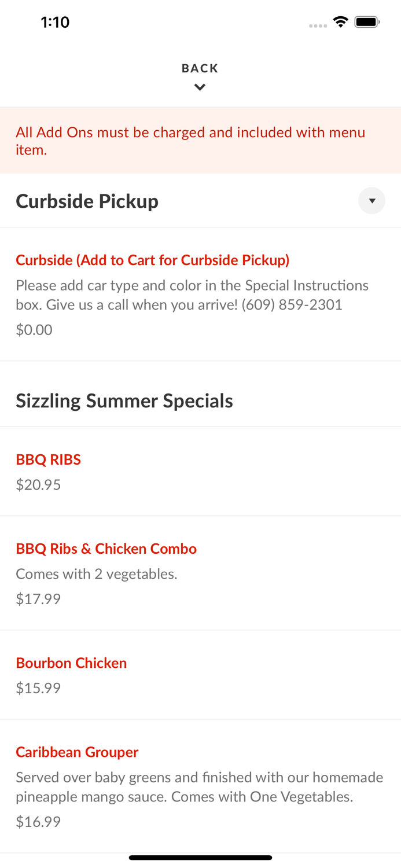The width and height of the screenshot is (401, 868).
Task: Open the Caribbean Grouper item
Action: click(77, 752)
